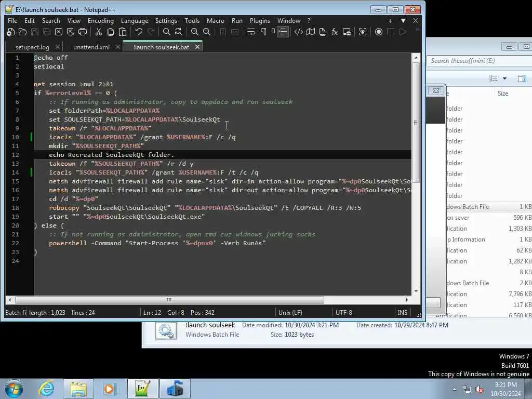Toggle Word wrap in the toolbar

[x=251, y=32]
